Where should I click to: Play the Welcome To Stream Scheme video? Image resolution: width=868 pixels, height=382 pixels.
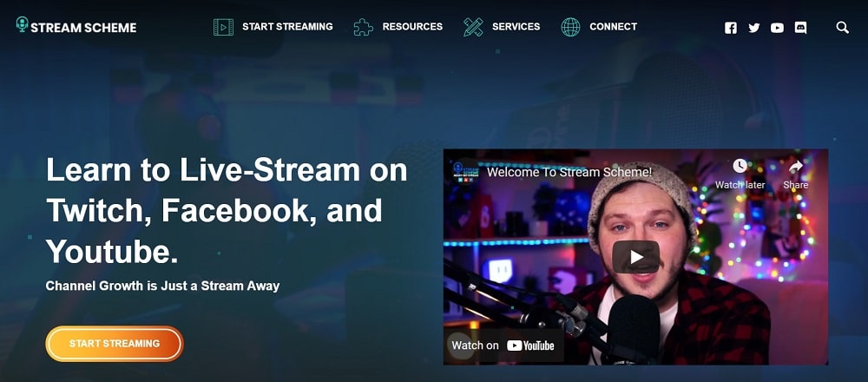click(x=635, y=257)
